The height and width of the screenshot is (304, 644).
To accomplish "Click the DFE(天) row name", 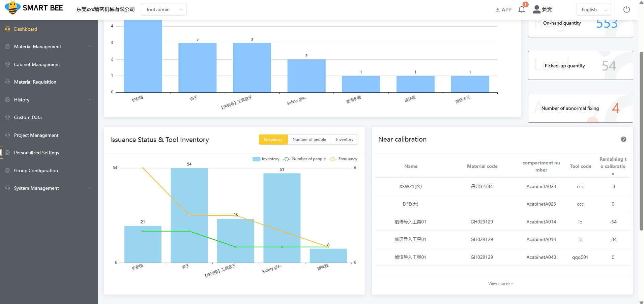I will pyautogui.click(x=411, y=204).
